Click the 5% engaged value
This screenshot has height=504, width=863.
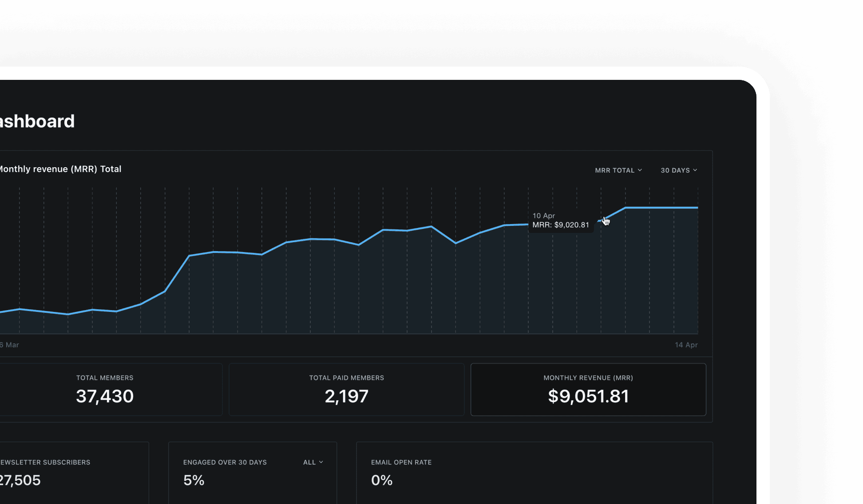(194, 480)
